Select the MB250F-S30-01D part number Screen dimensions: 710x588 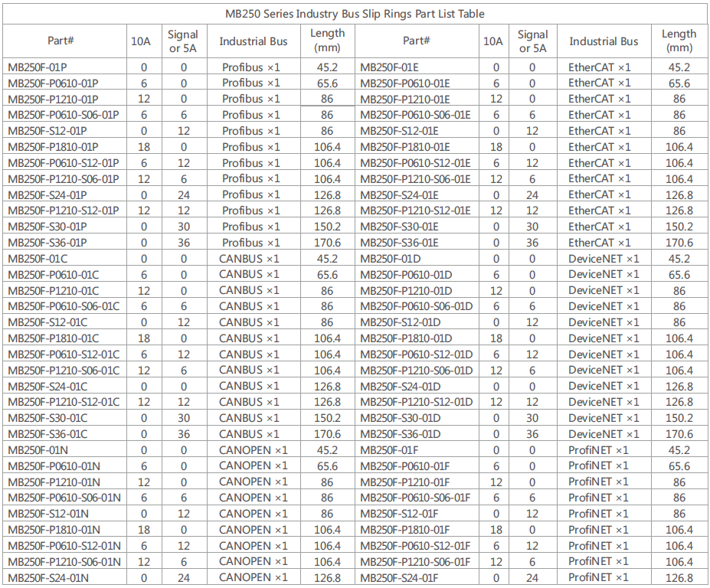click(400, 418)
